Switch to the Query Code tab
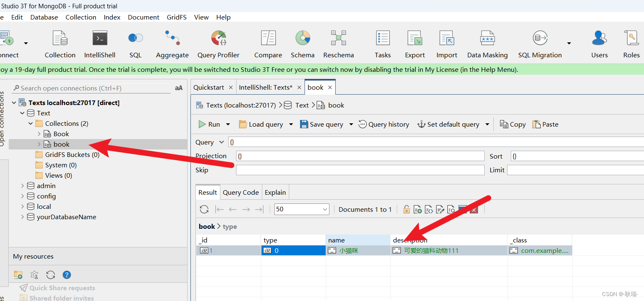The width and height of the screenshot is (644, 301). pyautogui.click(x=241, y=192)
